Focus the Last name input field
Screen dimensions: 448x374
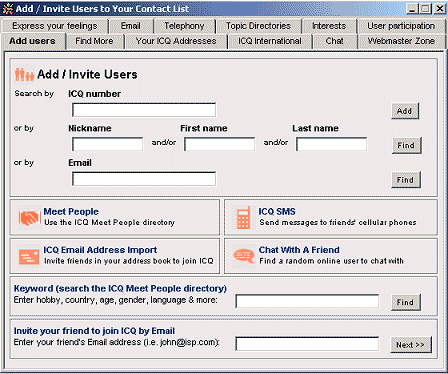point(332,144)
